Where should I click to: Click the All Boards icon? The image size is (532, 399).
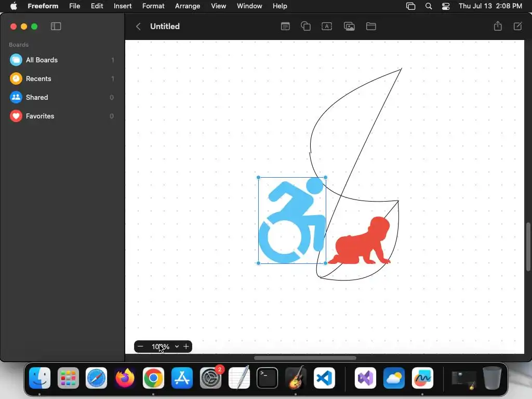[x=16, y=60]
